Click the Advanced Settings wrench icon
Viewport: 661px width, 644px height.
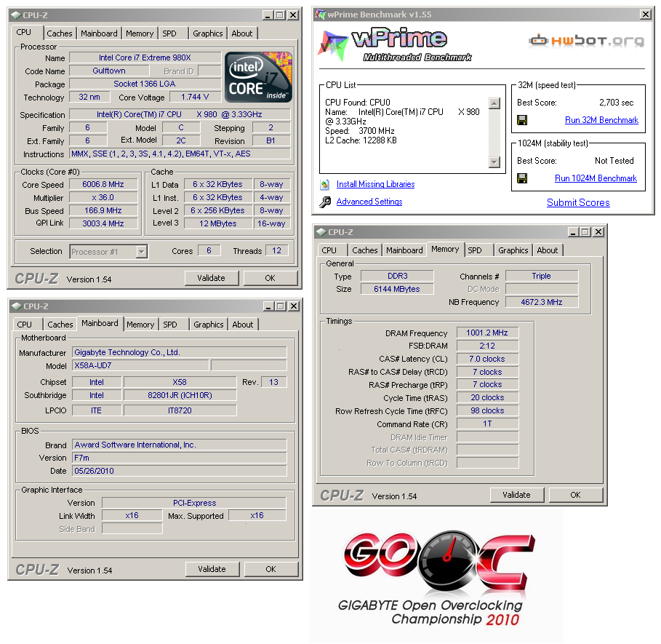(324, 202)
